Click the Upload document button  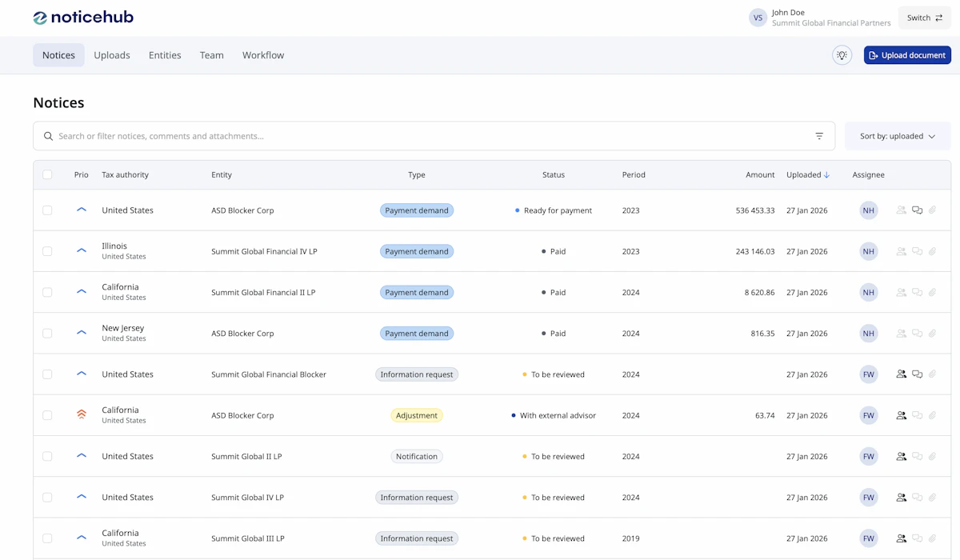tap(907, 55)
